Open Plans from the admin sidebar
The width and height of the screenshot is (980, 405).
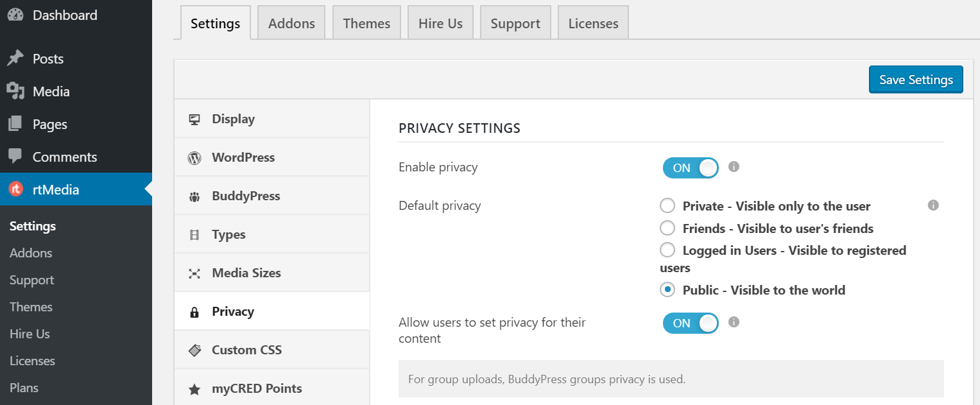point(24,387)
